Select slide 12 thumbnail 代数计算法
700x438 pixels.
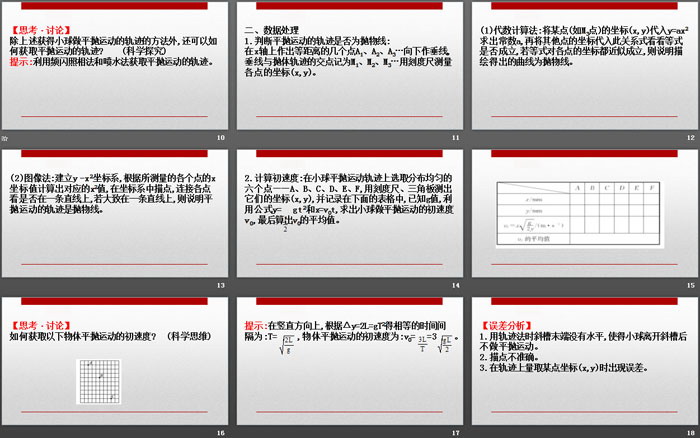585,66
